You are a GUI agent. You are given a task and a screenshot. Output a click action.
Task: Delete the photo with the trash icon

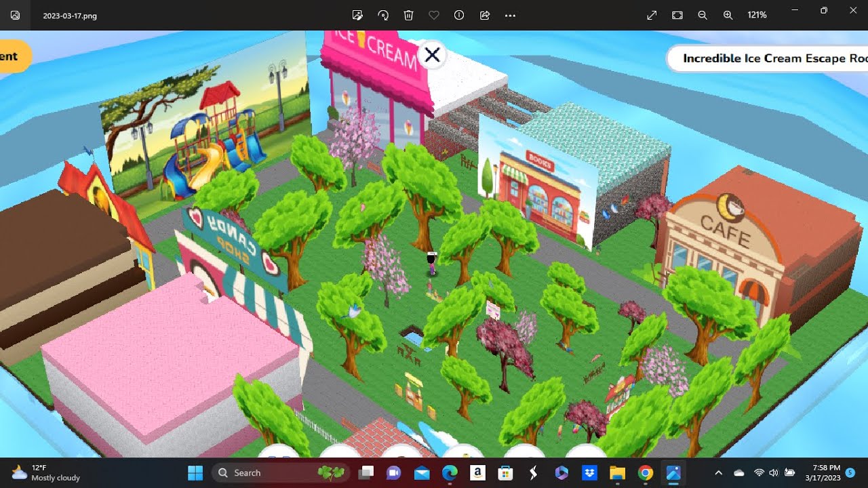[408, 15]
